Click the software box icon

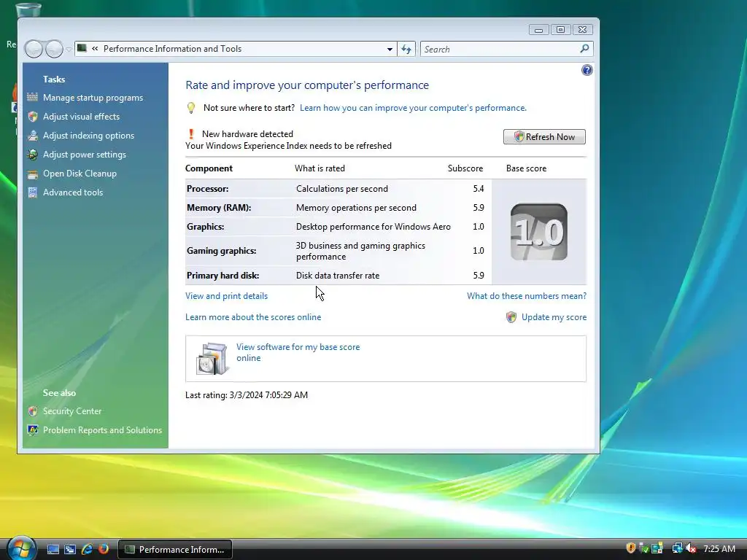click(212, 358)
